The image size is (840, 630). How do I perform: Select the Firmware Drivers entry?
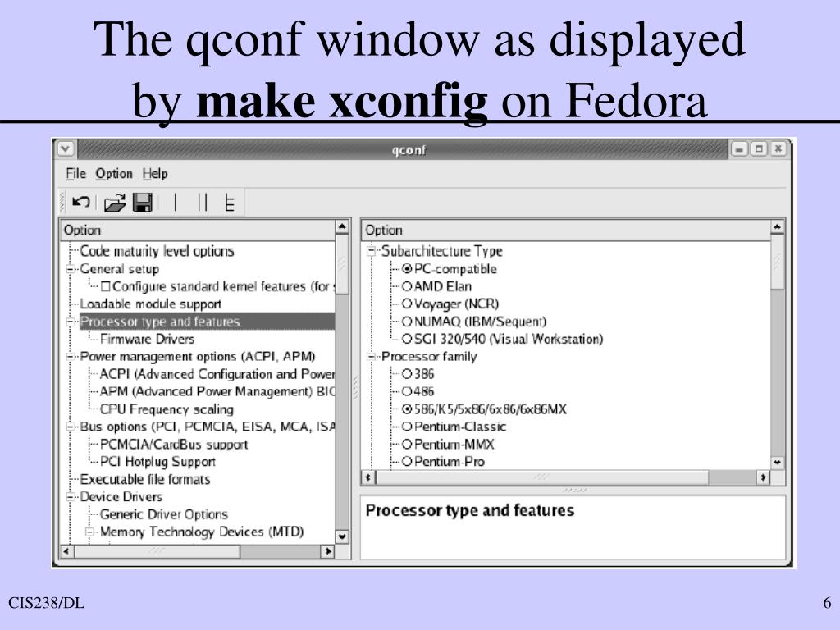(x=147, y=339)
